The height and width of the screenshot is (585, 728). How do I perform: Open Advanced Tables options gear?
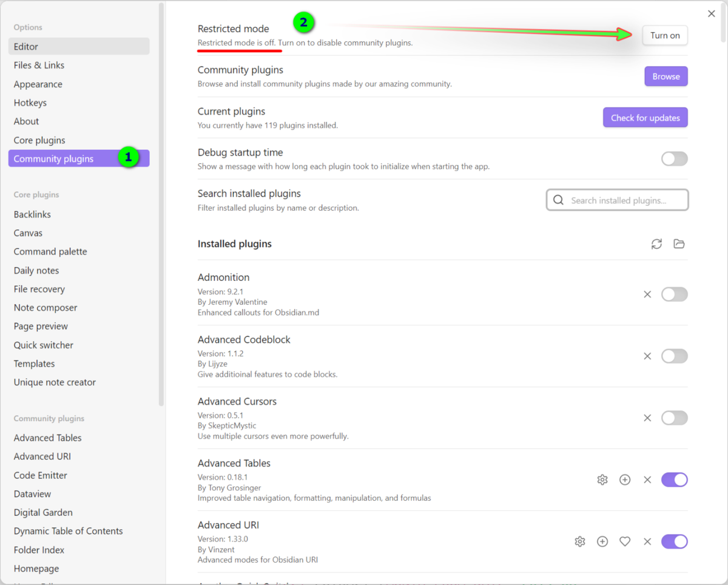[602, 480]
